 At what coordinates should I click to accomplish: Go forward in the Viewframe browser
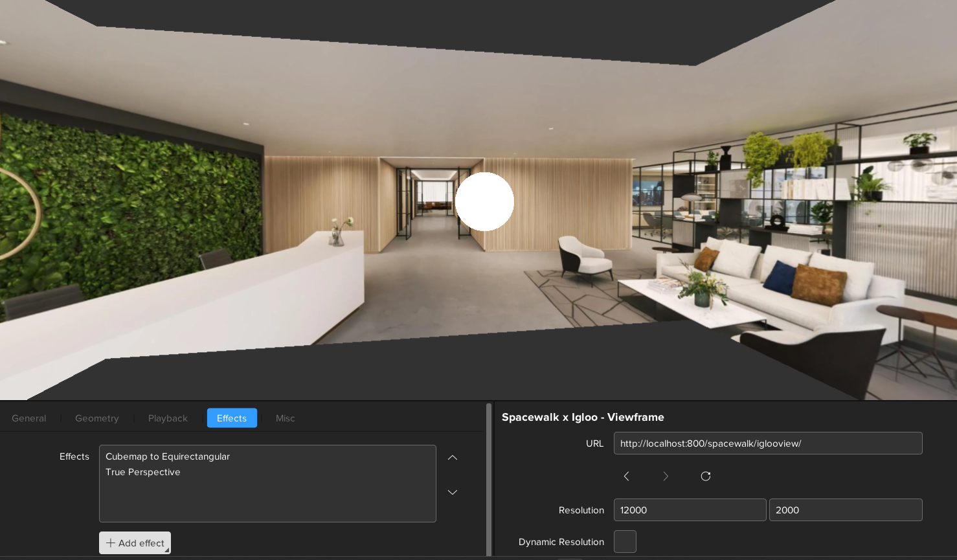[x=666, y=476]
